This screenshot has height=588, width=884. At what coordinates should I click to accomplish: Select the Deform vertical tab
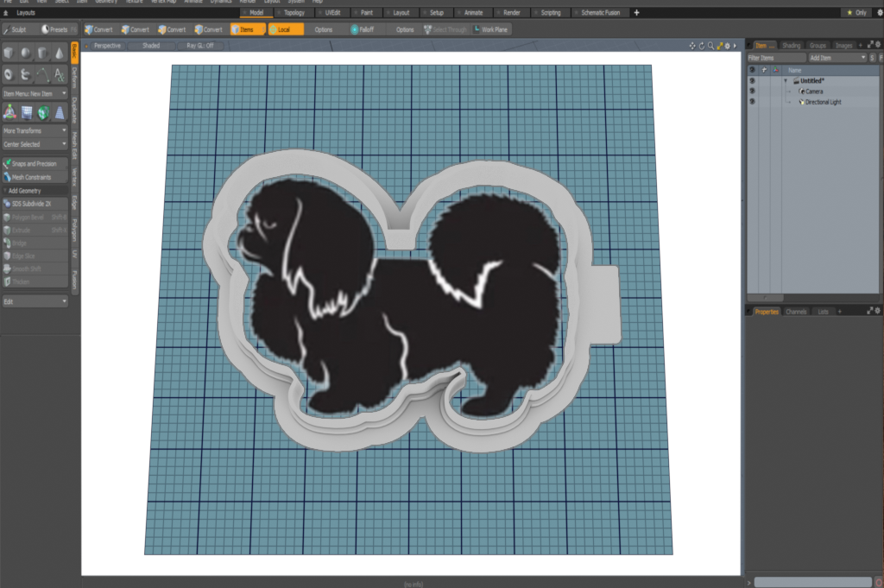coord(74,78)
